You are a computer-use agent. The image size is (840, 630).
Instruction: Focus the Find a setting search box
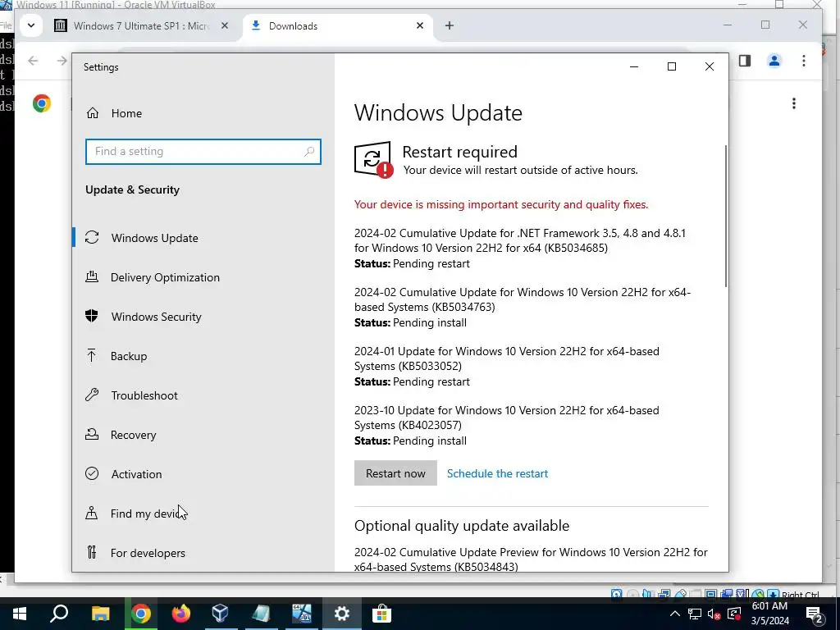click(203, 152)
